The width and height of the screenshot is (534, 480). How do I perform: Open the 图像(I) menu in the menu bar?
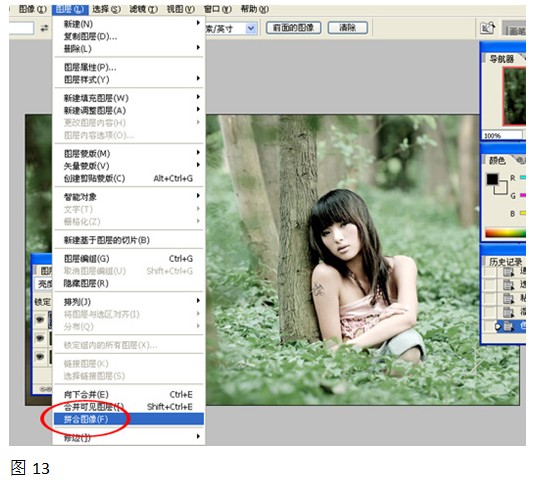point(32,9)
